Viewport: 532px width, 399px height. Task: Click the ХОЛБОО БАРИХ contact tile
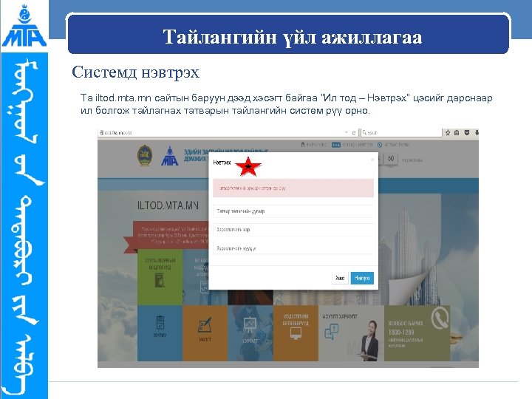(417, 332)
